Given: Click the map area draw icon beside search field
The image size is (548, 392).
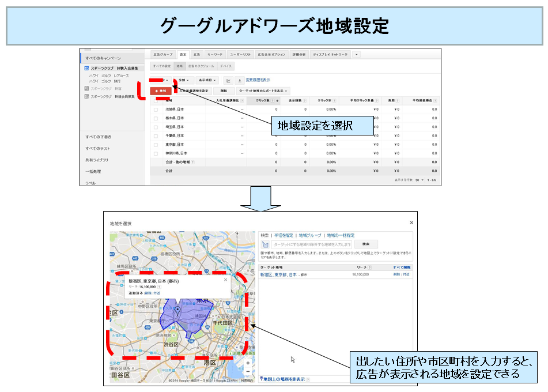Looking at the screenshot, I should (x=266, y=244).
